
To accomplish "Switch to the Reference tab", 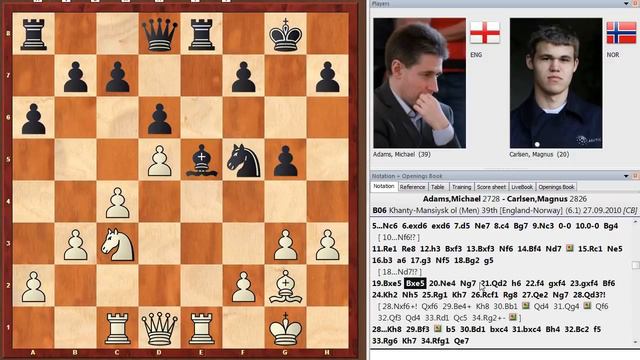I will click(x=412, y=187).
